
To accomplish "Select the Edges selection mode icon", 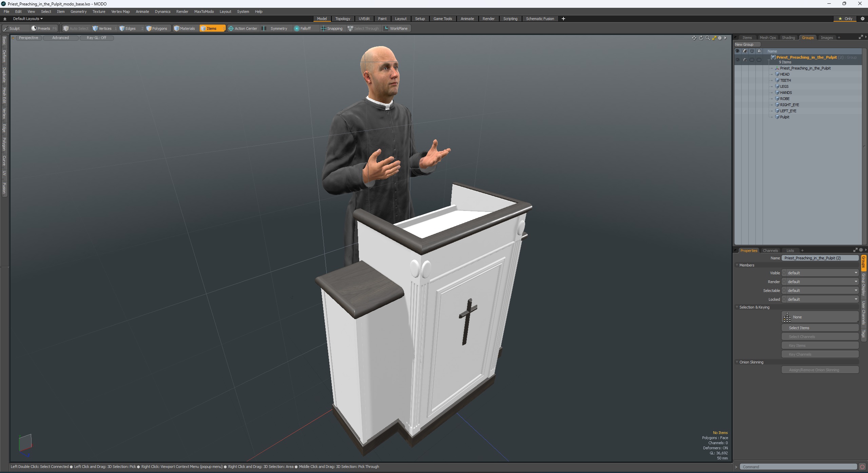I will (x=128, y=28).
